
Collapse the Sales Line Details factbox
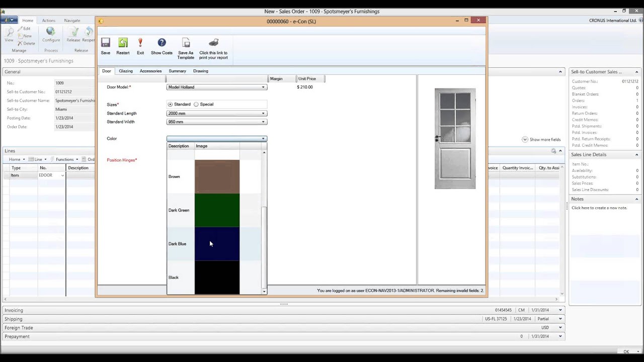636,155
